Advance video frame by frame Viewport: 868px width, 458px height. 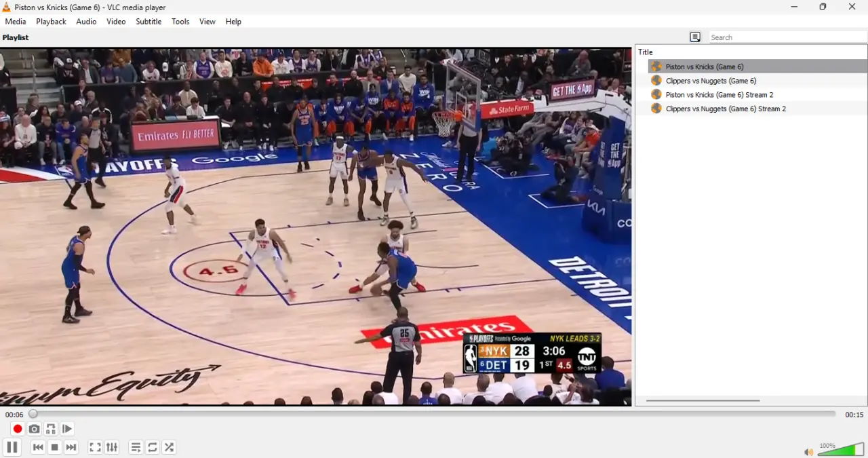click(67, 429)
